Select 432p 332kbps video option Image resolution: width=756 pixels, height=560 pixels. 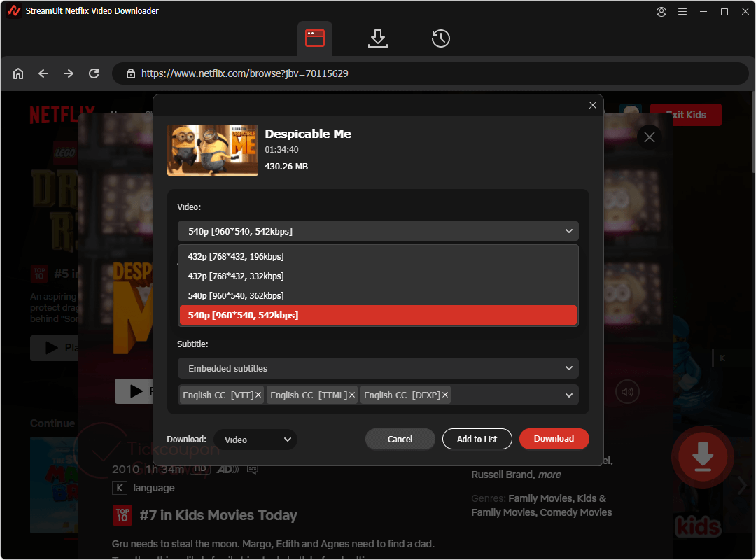tap(378, 276)
